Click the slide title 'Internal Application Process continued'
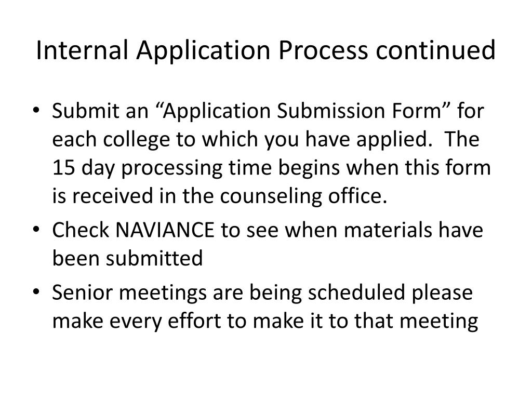 [x=265, y=51]
